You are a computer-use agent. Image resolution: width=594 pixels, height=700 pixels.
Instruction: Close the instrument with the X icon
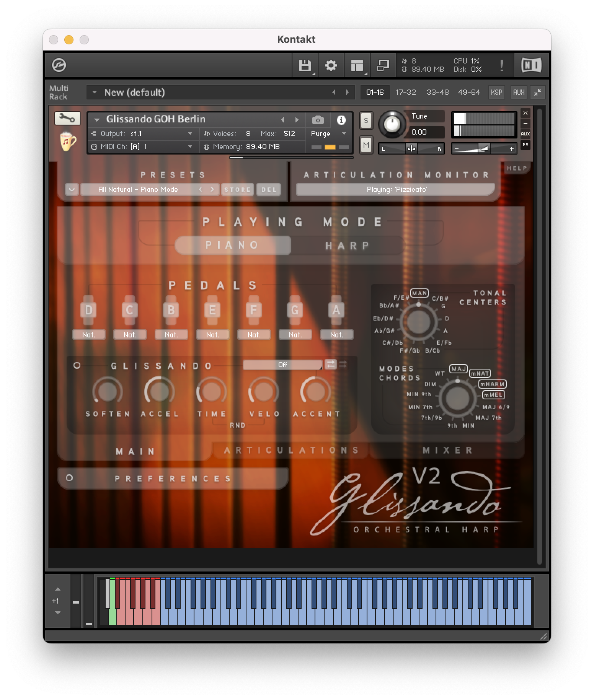coord(525,113)
